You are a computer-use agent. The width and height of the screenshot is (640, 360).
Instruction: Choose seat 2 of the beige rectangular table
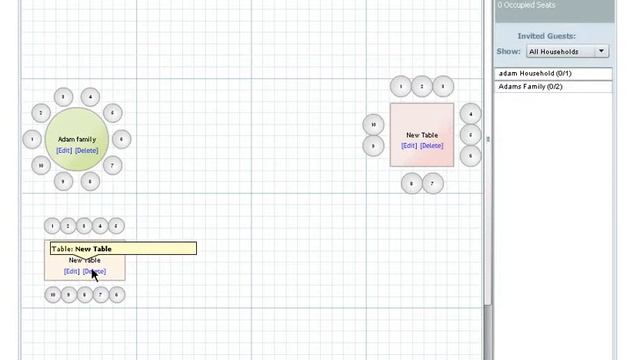68,226
